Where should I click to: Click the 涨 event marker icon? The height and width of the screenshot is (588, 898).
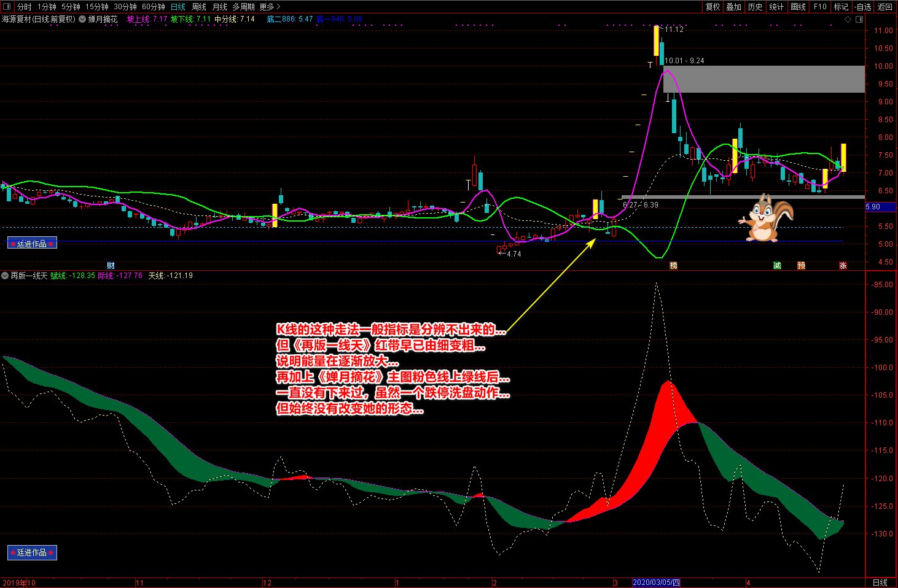click(843, 265)
